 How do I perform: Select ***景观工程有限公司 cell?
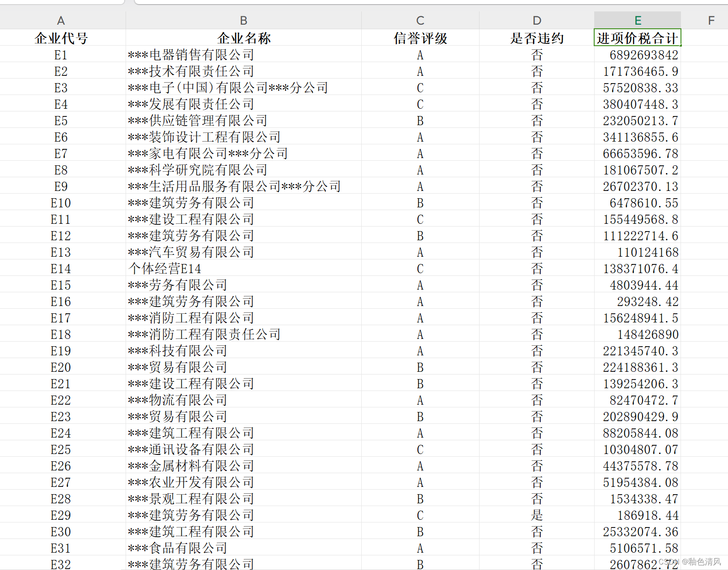(x=243, y=499)
